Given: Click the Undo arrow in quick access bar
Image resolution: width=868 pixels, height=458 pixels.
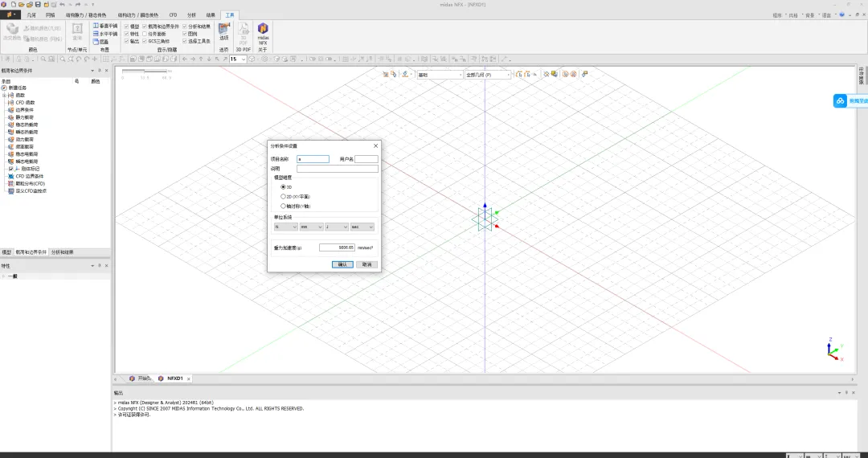Looking at the screenshot, I should 62,5.
